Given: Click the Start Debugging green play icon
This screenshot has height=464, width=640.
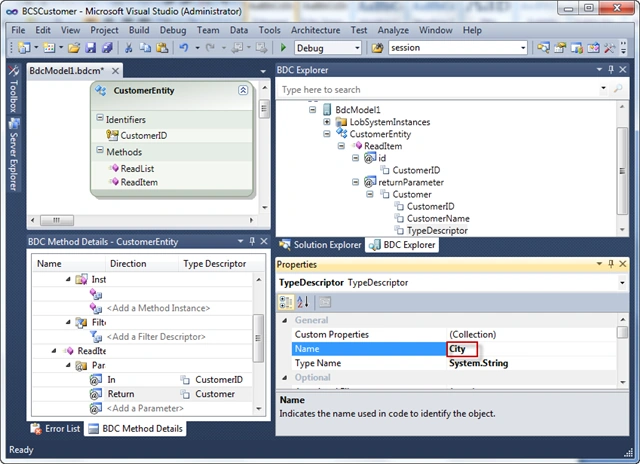Looking at the screenshot, I should [x=283, y=48].
